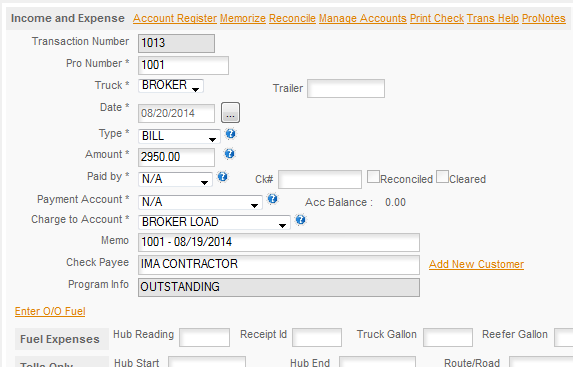Screen dimensions: 573x367
Task: Click the Amount field showing 2950.00
Action: (x=176, y=157)
